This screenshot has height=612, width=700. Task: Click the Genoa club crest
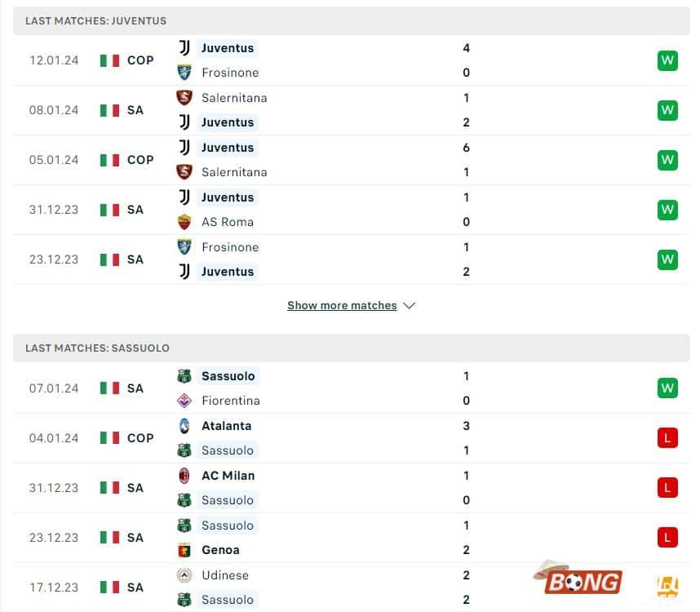[x=184, y=550]
